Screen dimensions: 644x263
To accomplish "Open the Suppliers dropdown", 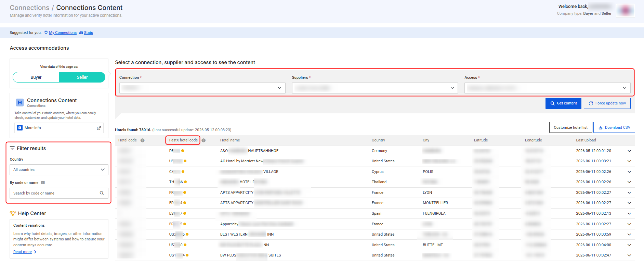I will pyautogui.click(x=375, y=88).
